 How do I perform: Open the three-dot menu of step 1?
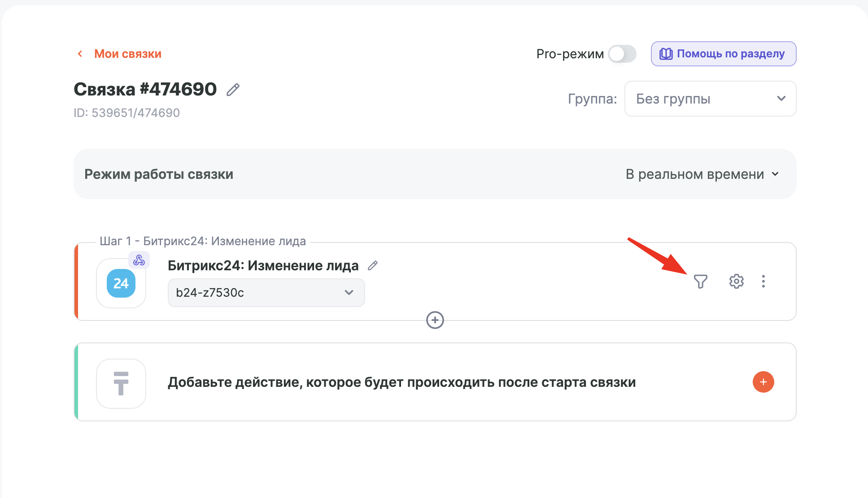click(x=763, y=281)
